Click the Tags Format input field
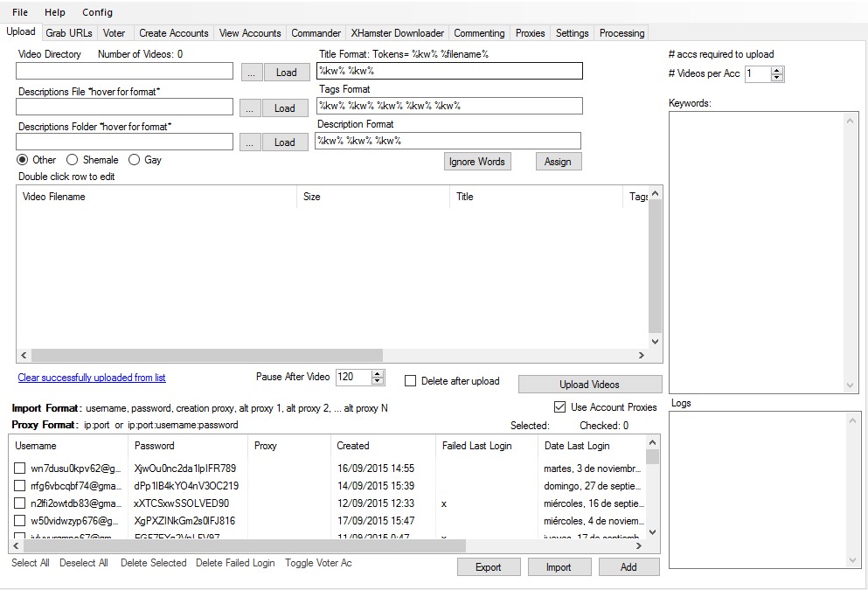This screenshot has height=590, width=868. (x=449, y=106)
